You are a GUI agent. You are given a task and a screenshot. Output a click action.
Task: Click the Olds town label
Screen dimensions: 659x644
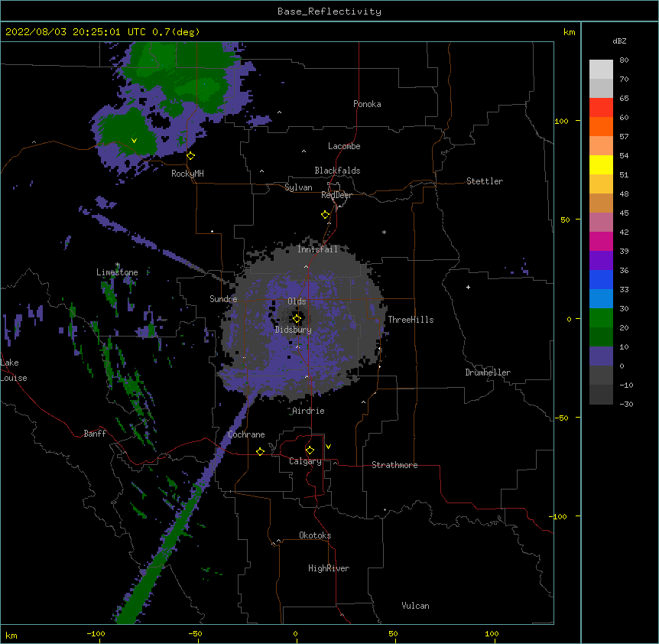(297, 301)
